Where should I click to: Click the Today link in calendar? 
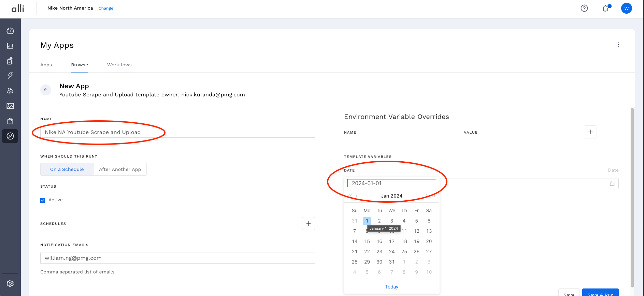pos(391,287)
